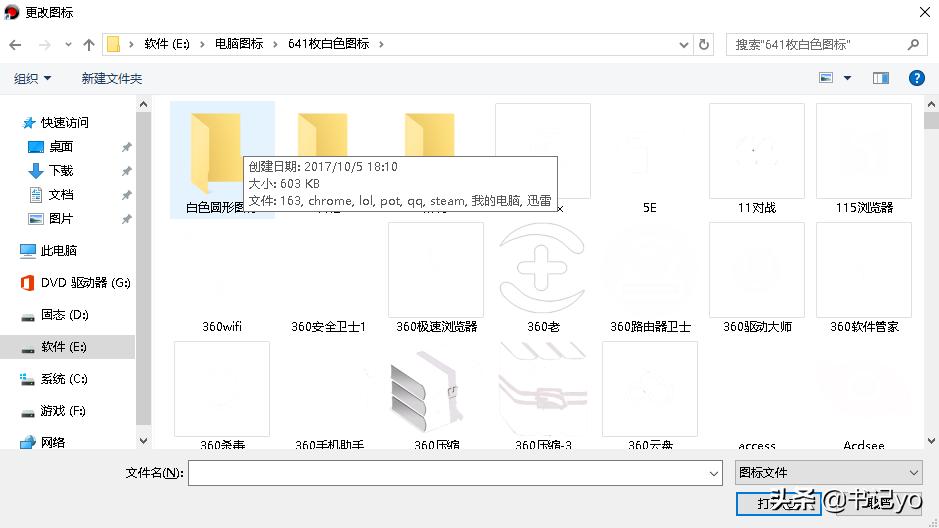Open recent locations dropdown arrow

click(x=68, y=45)
